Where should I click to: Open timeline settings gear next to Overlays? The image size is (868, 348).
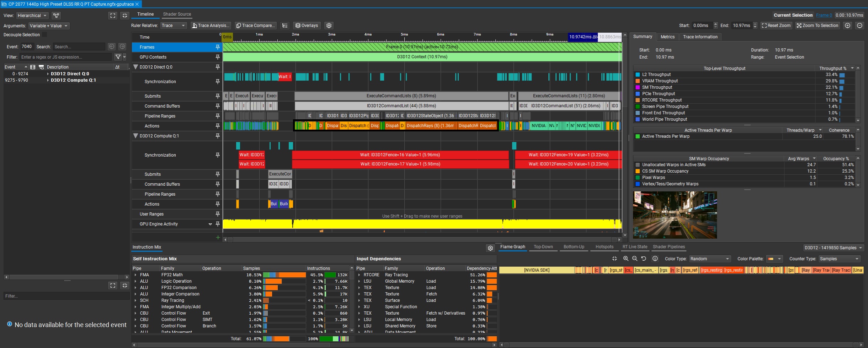[x=329, y=26]
